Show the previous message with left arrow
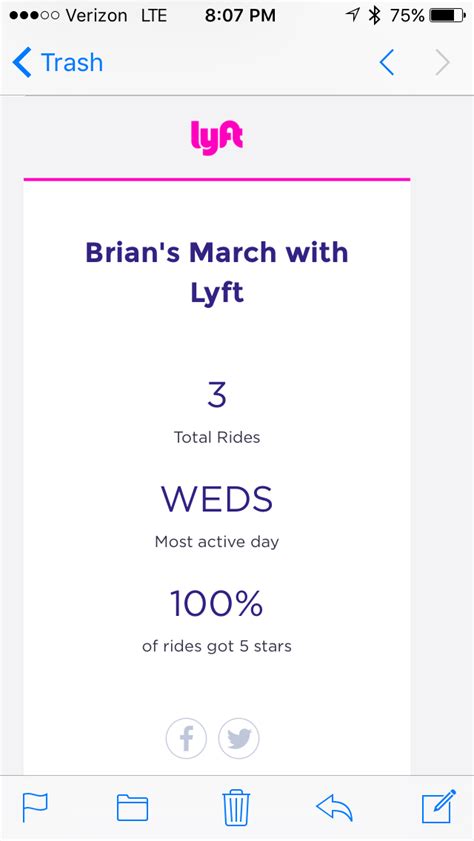 coord(387,63)
